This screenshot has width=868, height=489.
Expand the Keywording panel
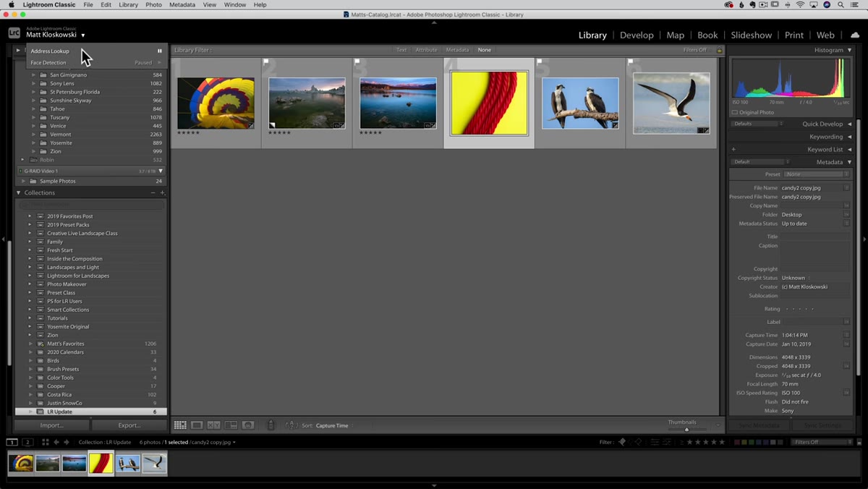pyautogui.click(x=849, y=137)
